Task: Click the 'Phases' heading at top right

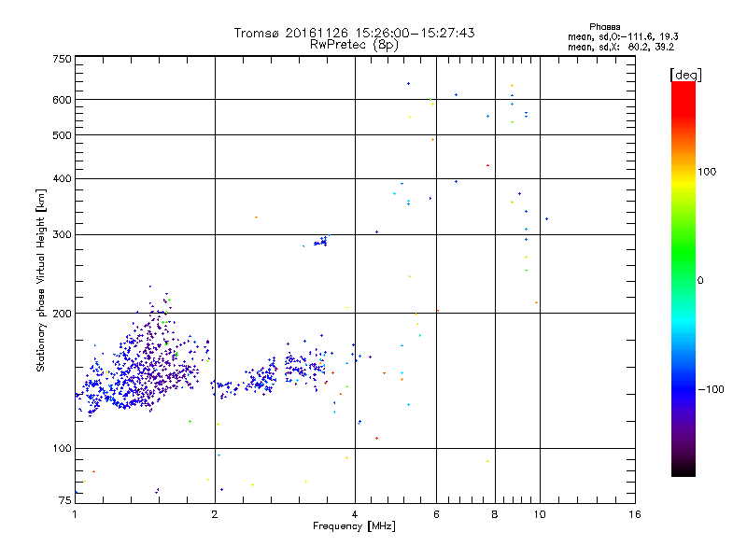Action: 604,27
